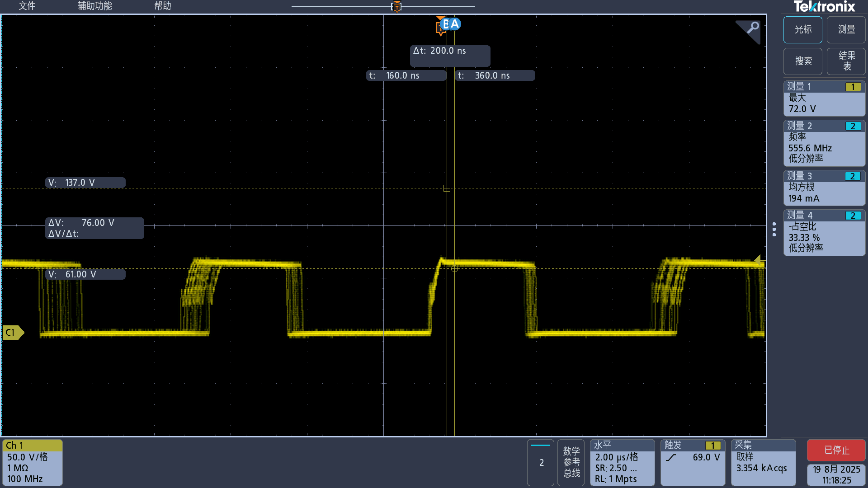Open the Ch 1 vertical settings badge
868x488 pixels.
pyautogui.click(x=33, y=462)
